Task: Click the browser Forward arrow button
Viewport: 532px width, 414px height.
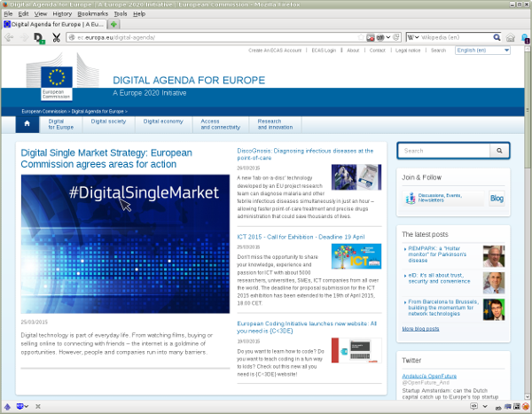Action: (24, 37)
